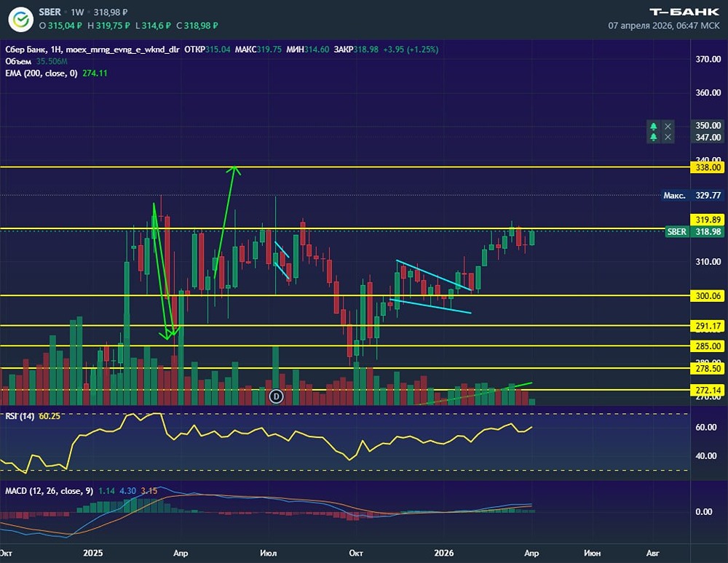The height and width of the screenshot is (563, 728).
Task: Remove the 350.00 alert with its X
Action: click(668, 126)
